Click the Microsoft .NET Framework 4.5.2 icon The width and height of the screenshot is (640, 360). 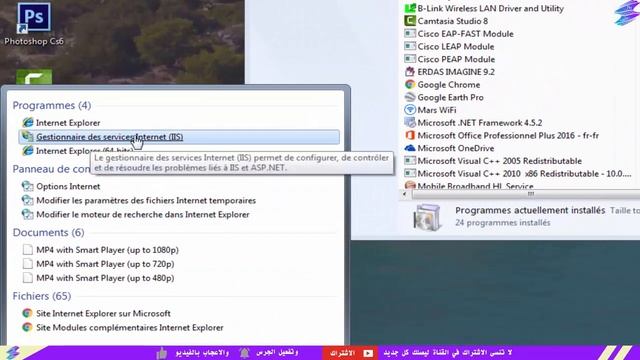410,122
